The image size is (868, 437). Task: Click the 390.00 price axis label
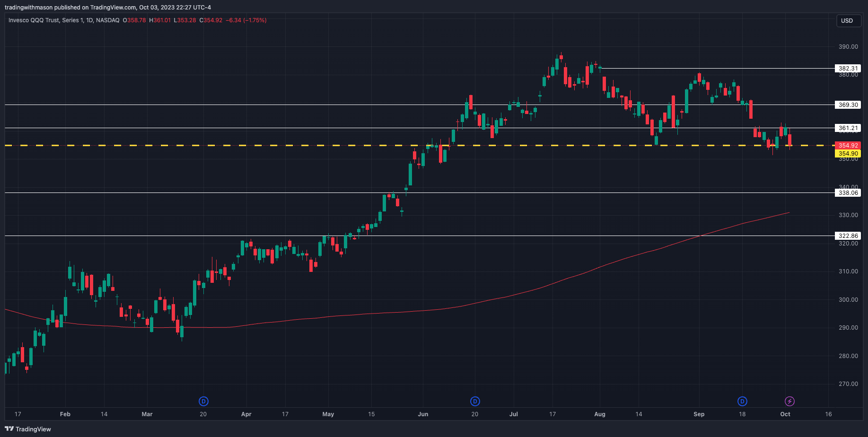pyautogui.click(x=848, y=47)
